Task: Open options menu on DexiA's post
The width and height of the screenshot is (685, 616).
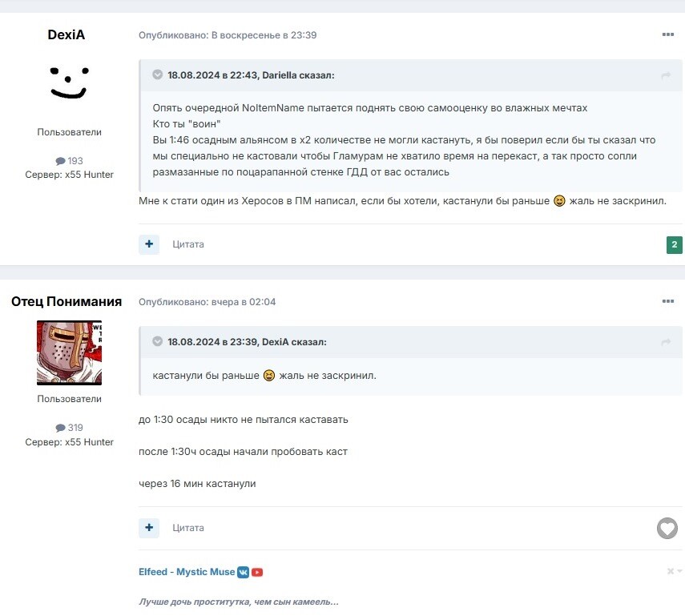Action: (x=667, y=34)
